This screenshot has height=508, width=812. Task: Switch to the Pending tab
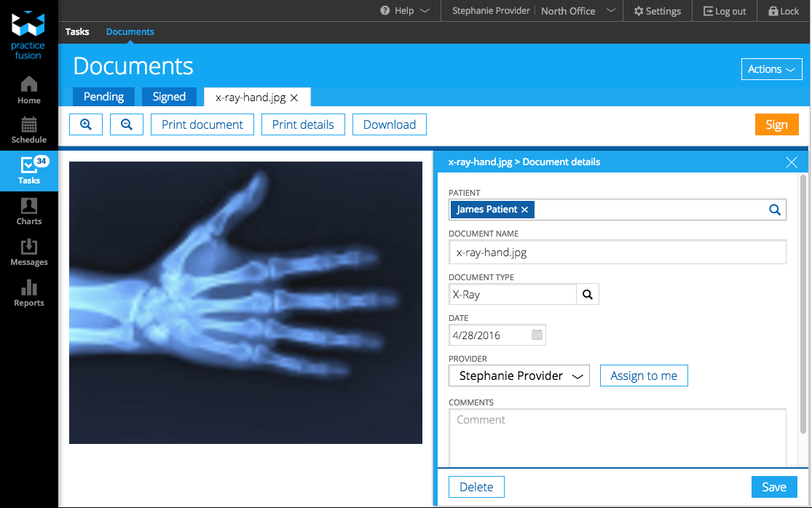(x=103, y=97)
